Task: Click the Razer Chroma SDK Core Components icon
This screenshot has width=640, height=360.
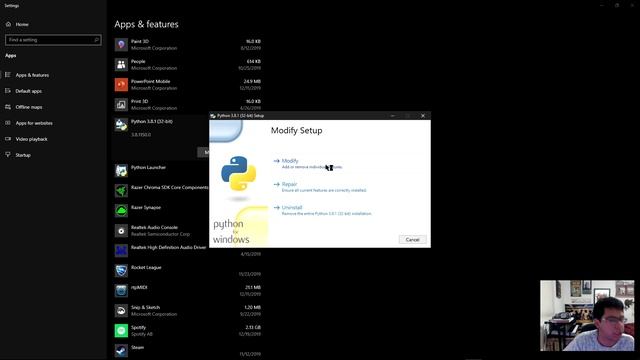Action: (x=121, y=191)
